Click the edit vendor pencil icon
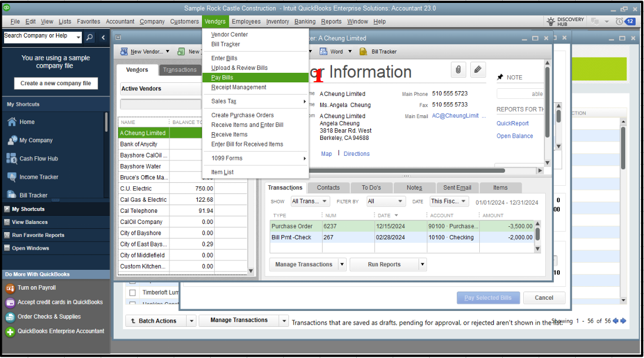Image resolution: width=644 pixels, height=358 pixels. click(477, 70)
